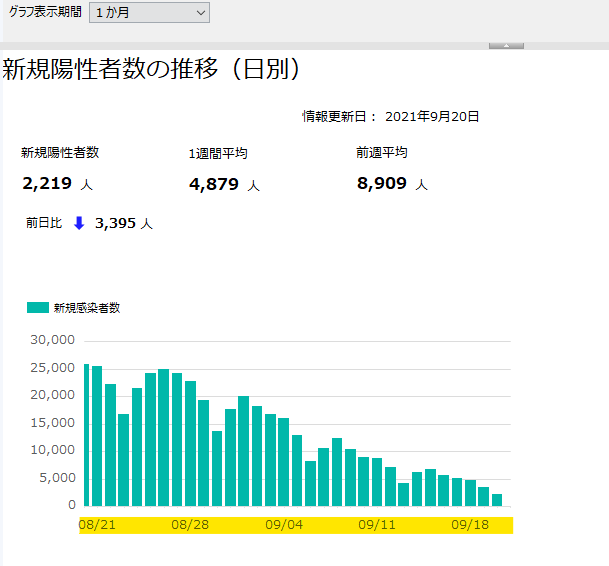Screen dimensions: 609x566
Task: Click the 3,395 day-over-day change figure
Action: (x=116, y=223)
